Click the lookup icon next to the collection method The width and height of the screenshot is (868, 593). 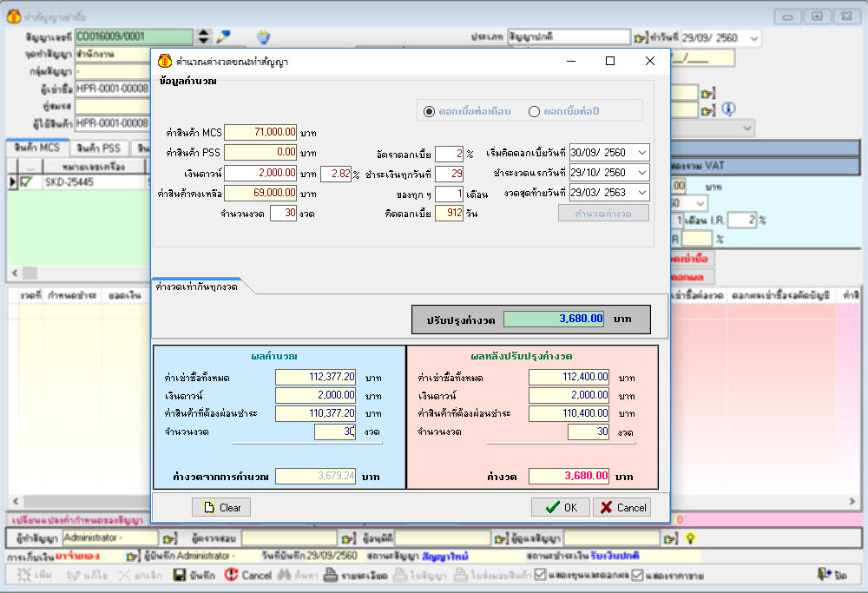click(134, 556)
